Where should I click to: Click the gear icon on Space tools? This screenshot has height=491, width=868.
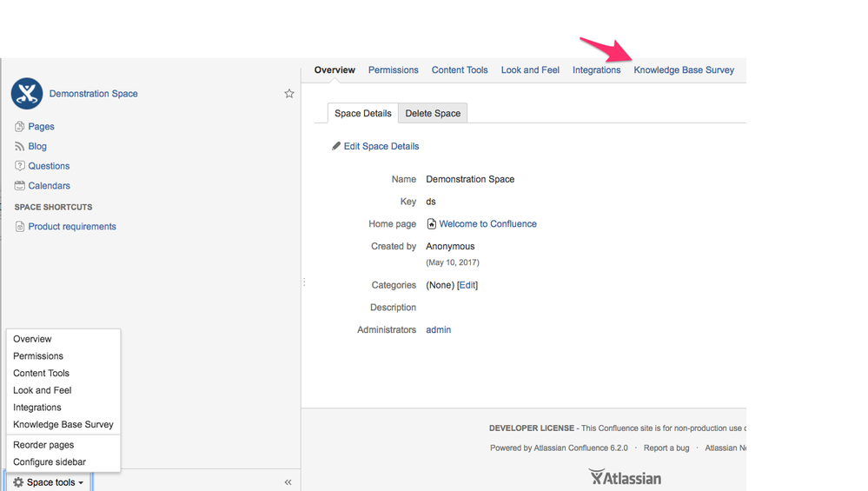(18, 482)
